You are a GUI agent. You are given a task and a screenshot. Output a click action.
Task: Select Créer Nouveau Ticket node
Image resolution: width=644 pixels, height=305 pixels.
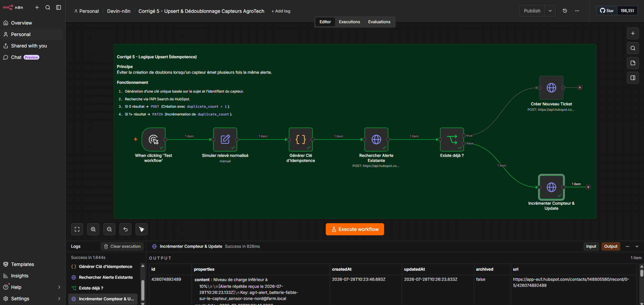[x=551, y=88]
